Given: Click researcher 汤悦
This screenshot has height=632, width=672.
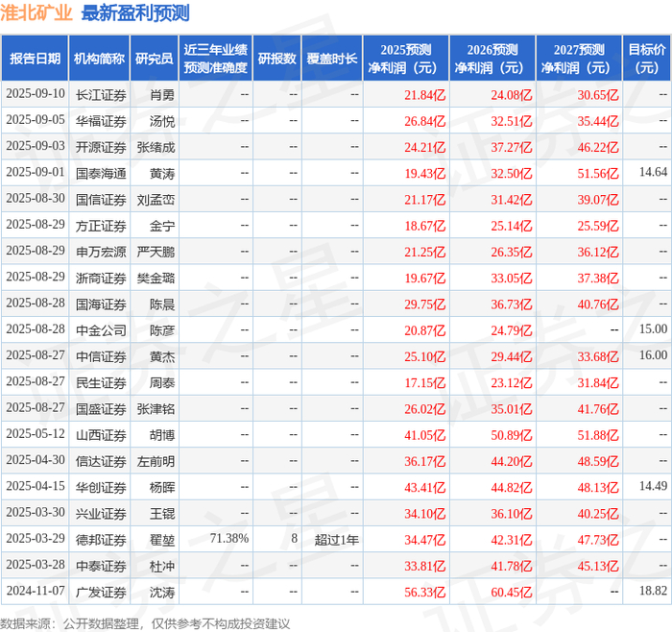Looking at the screenshot, I should [x=162, y=121].
